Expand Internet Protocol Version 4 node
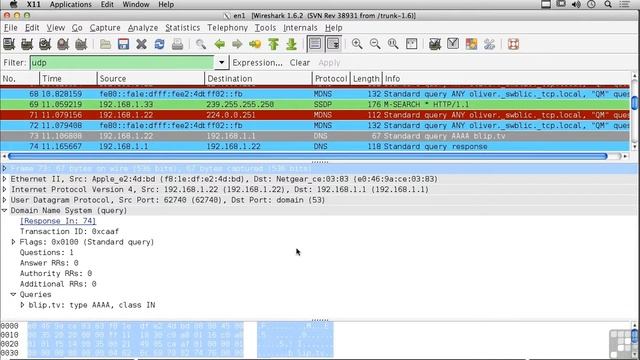This screenshot has height=360, width=640. (4, 189)
